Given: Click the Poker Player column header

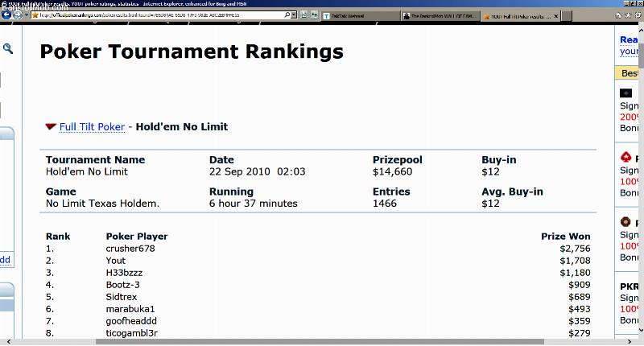Looking at the screenshot, I should [137, 237].
